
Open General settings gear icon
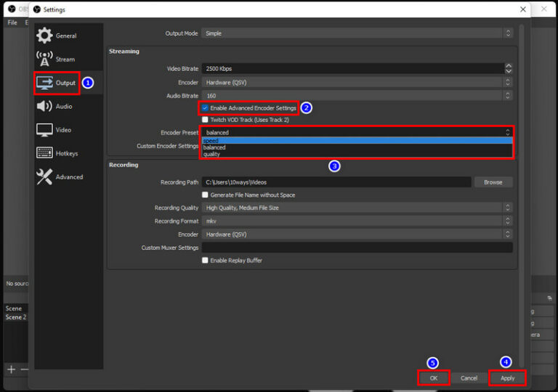[44, 36]
